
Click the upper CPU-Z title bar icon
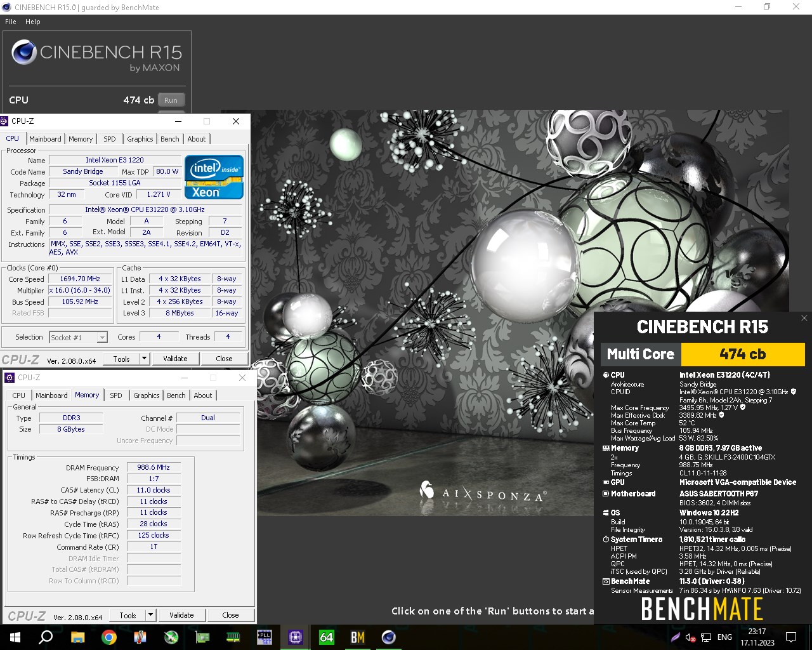[x=5, y=121]
